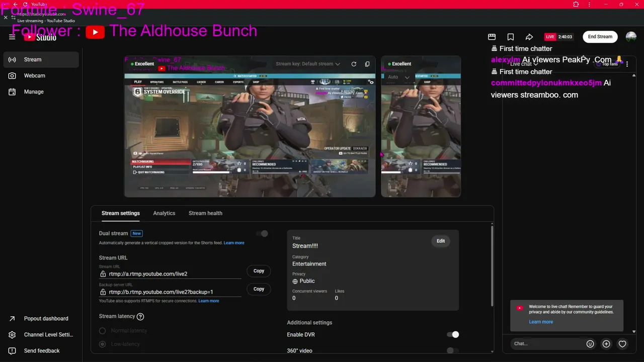Select the Normal latency radio button
This screenshot has width=644, height=362.
click(x=102, y=331)
